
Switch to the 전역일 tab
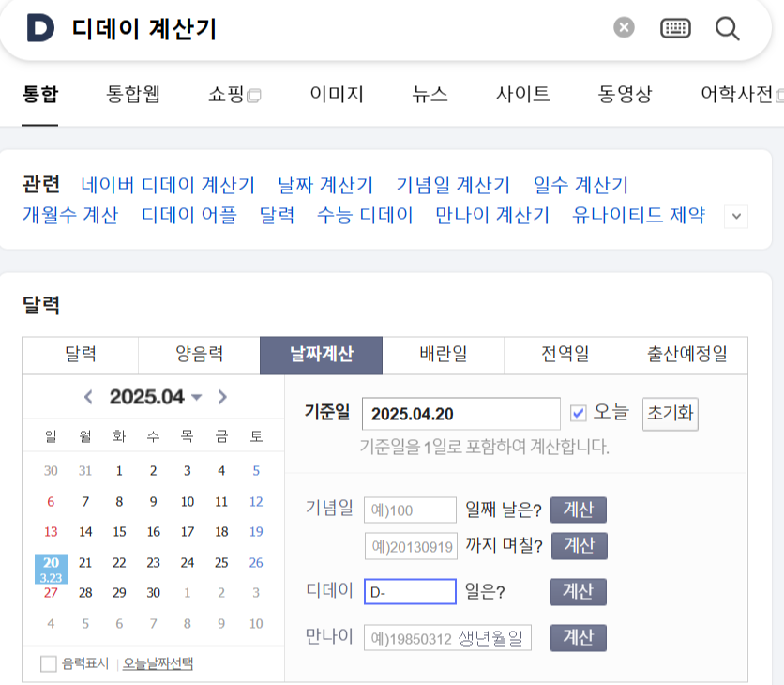pyautogui.click(x=562, y=356)
